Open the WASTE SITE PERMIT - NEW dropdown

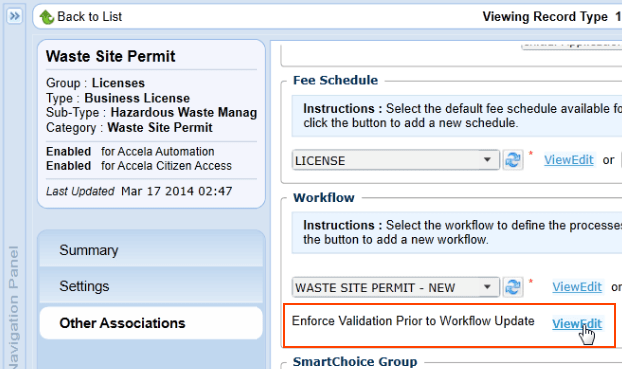395,287
